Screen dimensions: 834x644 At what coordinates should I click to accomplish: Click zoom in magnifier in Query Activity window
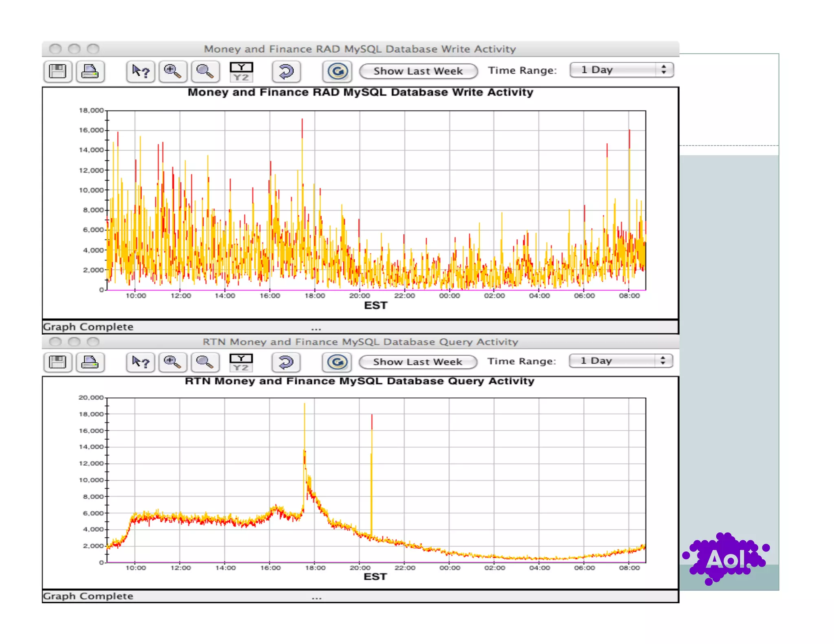[x=173, y=362]
